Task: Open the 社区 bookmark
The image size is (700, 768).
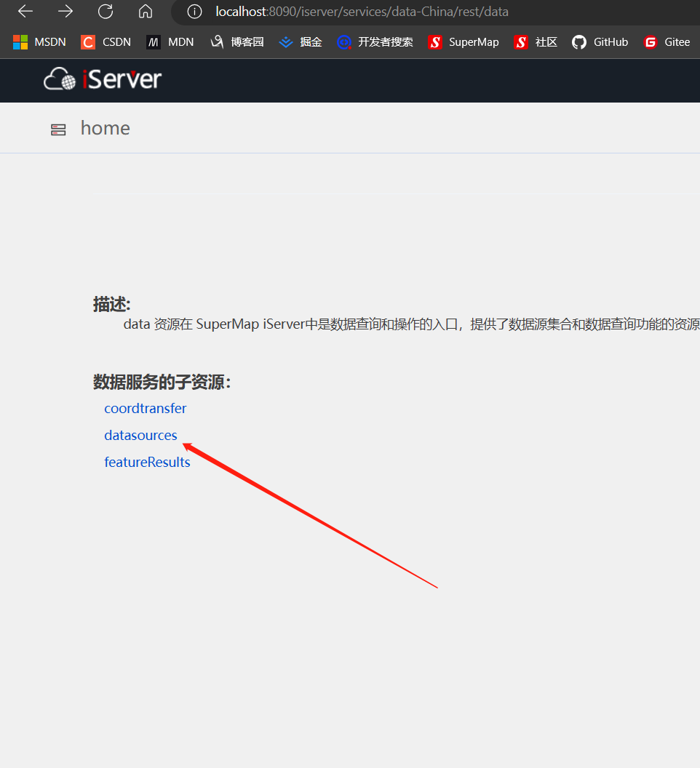Action: point(536,42)
